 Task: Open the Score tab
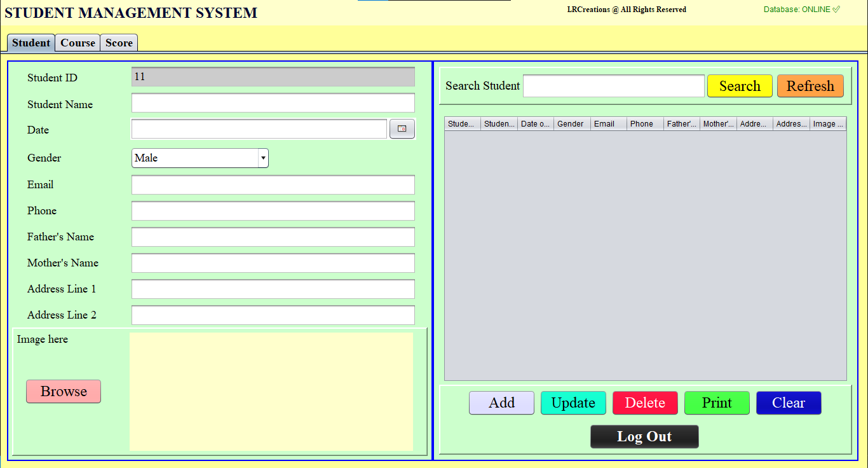point(119,43)
